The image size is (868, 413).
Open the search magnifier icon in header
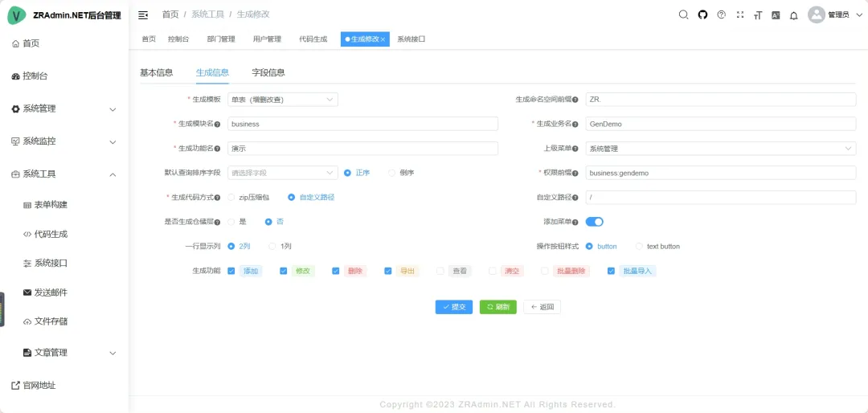pos(683,15)
